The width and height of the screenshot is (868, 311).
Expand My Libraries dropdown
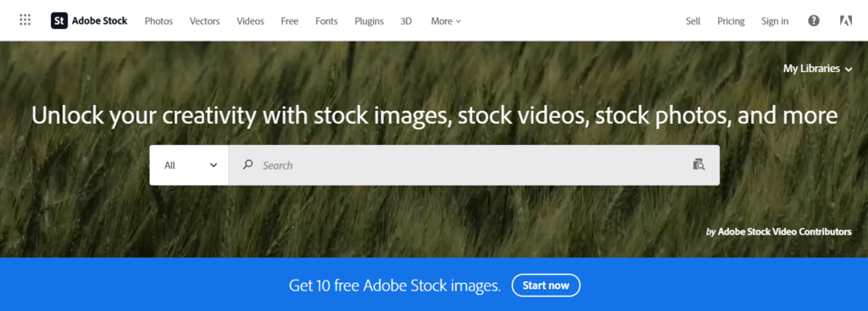(x=818, y=69)
